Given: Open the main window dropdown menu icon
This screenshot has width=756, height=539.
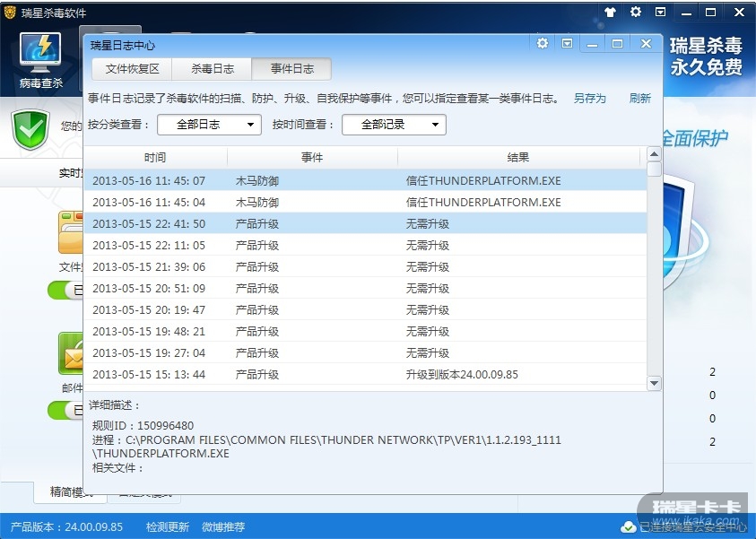Looking at the screenshot, I should (661, 12).
